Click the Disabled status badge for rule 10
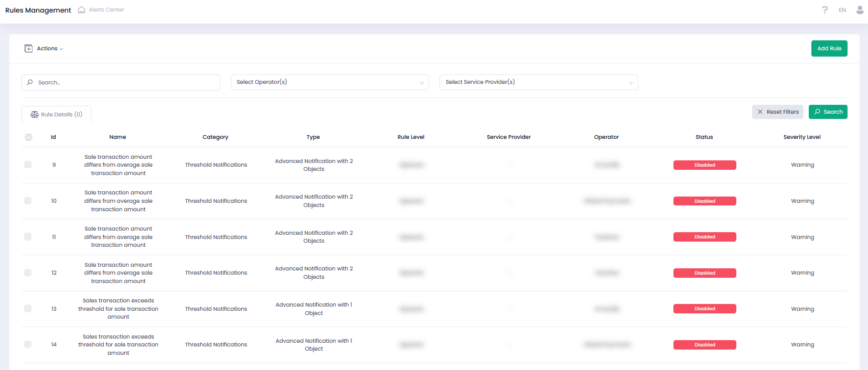The image size is (868, 370). [x=704, y=201]
